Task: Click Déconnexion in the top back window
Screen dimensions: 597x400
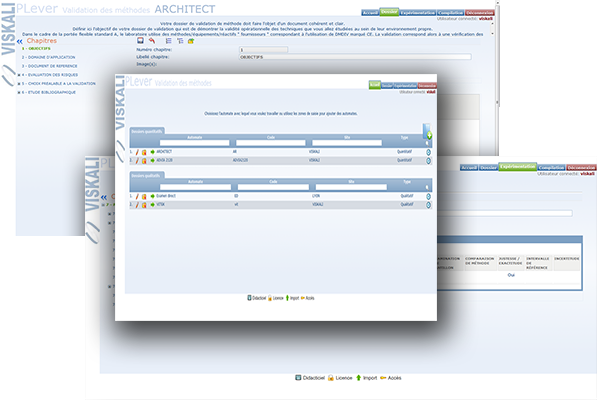Action: click(479, 13)
